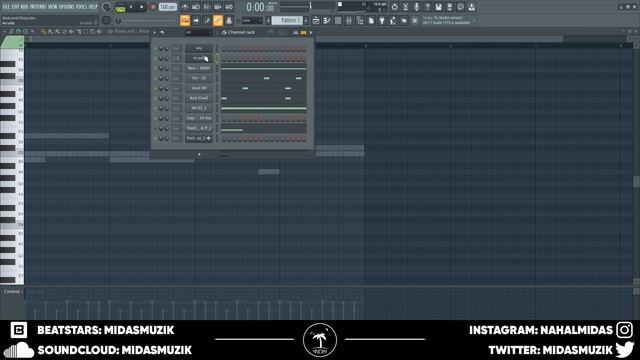Toggle the wait-for-input recording icon
This screenshot has width=640, height=360.
196,7
